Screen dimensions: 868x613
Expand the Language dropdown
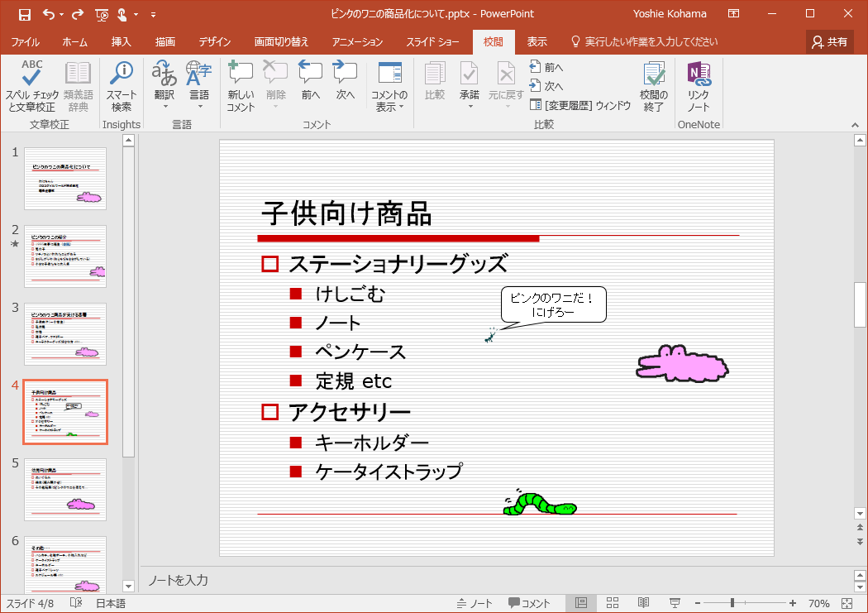click(x=199, y=106)
